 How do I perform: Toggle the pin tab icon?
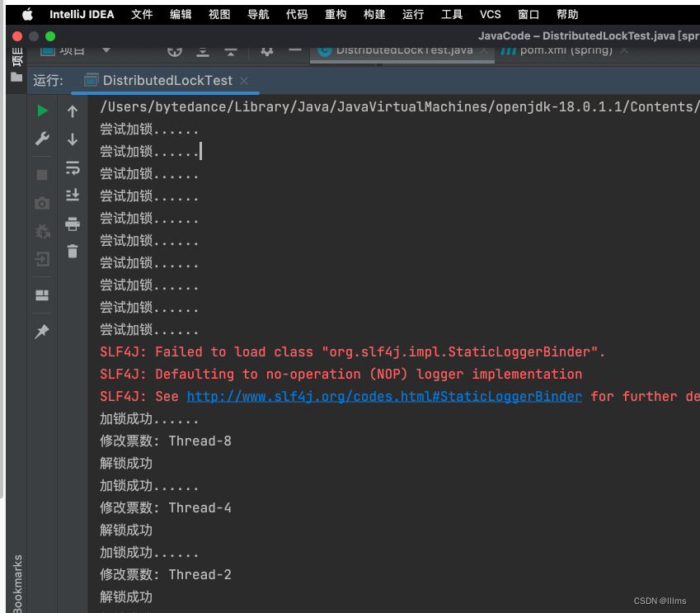tap(42, 331)
